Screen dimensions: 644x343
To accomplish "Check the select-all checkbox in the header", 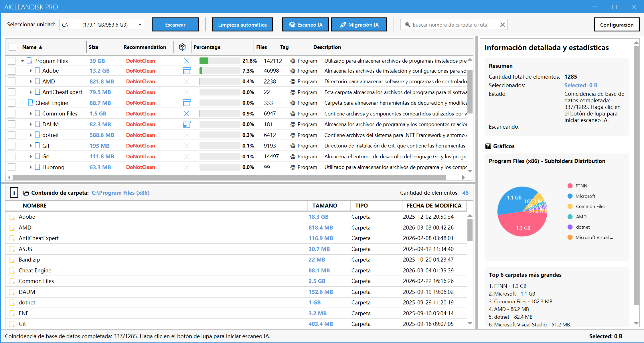I will coord(12,46).
